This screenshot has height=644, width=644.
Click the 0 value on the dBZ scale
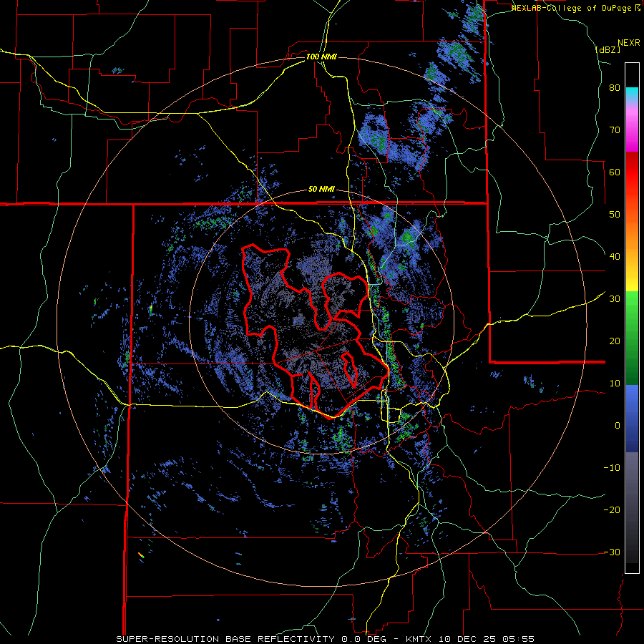point(618,426)
